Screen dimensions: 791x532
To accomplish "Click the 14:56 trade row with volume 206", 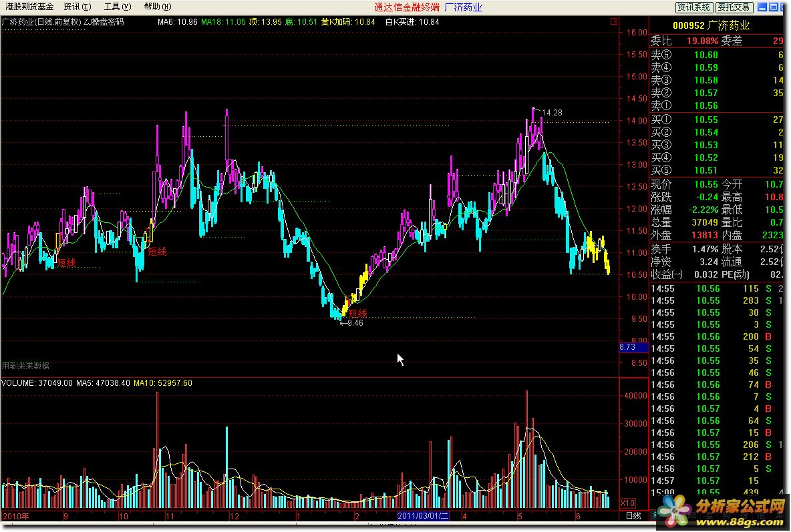I will click(716, 445).
